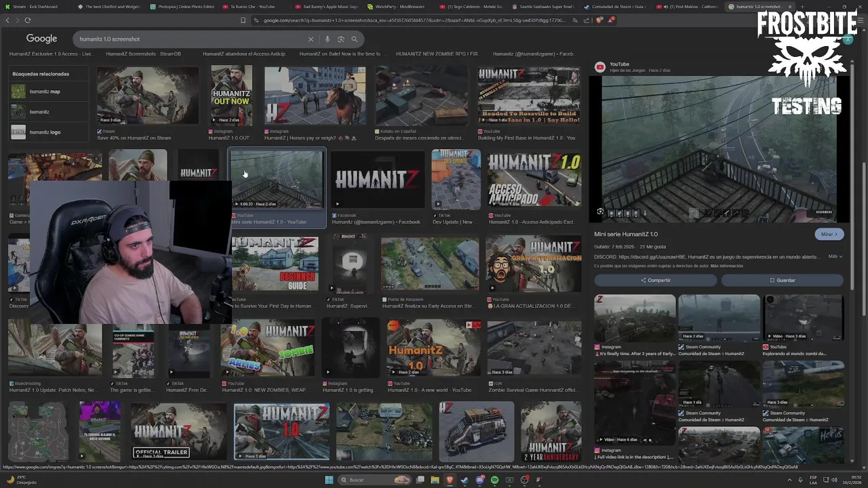This screenshot has height=488, width=868.
Task: Open the Building My First Base thumbnail
Action: [528, 96]
